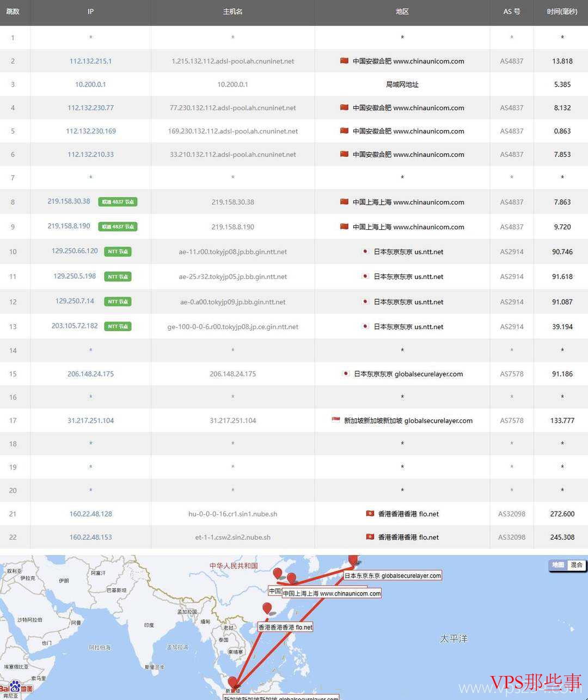The height and width of the screenshot is (700, 588).
Task: Click map label 香港香港香港 flo.net
Action: (x=285, y=628)
